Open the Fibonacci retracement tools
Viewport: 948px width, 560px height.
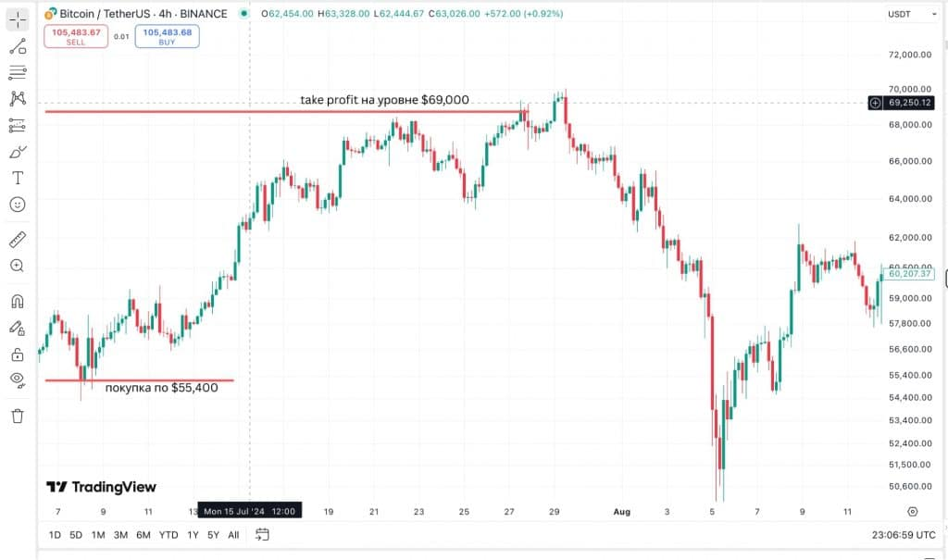coord(18,72)
